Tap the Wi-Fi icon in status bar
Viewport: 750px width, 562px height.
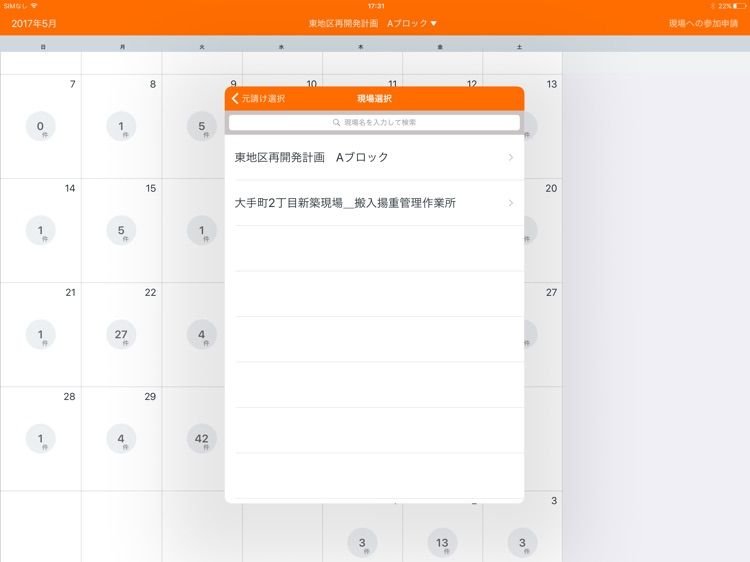pyautogui.click(x=34, y=6)
